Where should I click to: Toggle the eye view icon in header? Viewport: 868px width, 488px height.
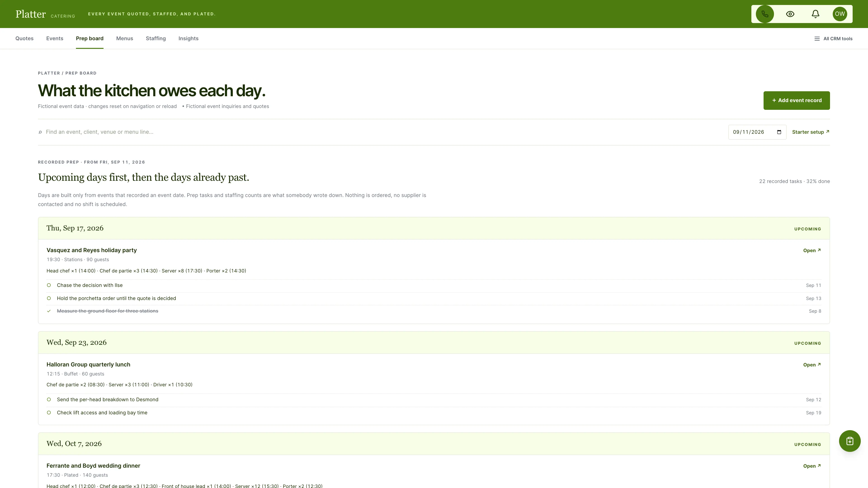790,14
